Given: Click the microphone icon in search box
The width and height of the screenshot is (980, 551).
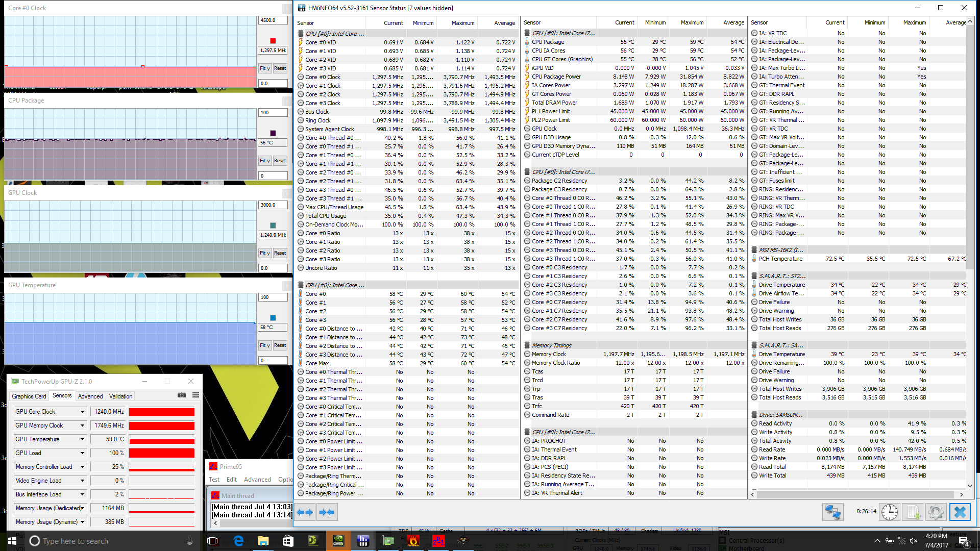Looking at the screenshot, I should [x=189, y=541].
